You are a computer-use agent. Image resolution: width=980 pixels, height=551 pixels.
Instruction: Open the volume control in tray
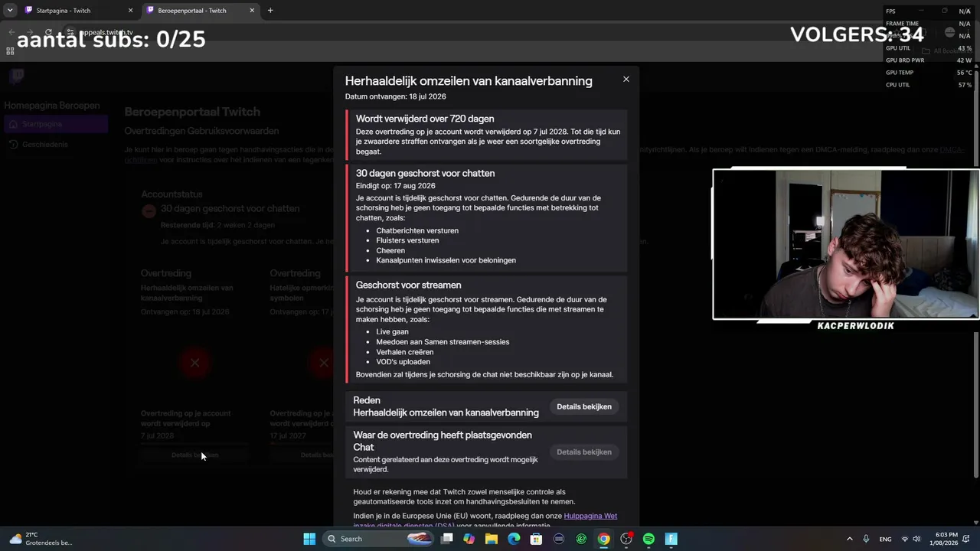tap(916, 539)
